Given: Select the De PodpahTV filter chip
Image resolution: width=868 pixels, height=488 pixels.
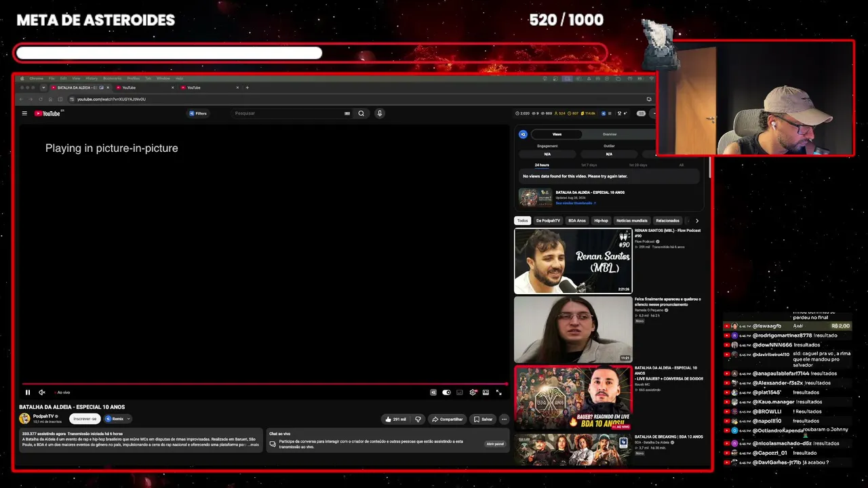Looking at the screenshot, I should click(x=548, y=220).
